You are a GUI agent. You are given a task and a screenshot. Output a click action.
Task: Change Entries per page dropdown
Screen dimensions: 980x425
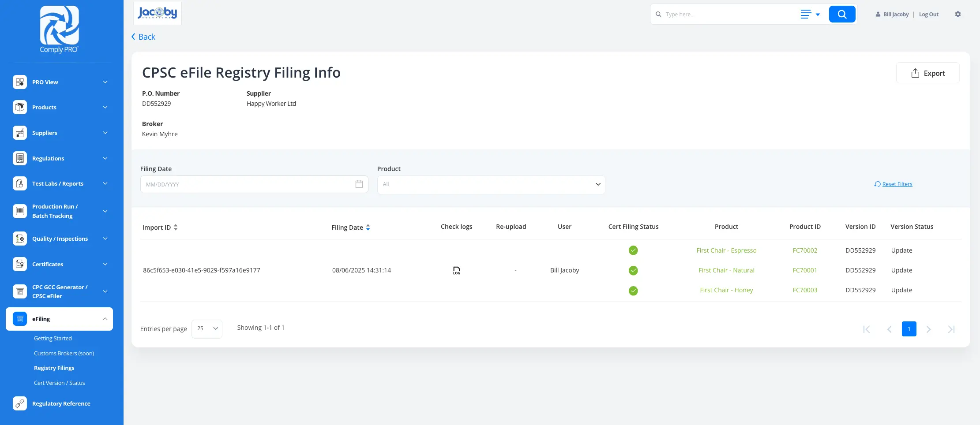[x=207, y=329]
